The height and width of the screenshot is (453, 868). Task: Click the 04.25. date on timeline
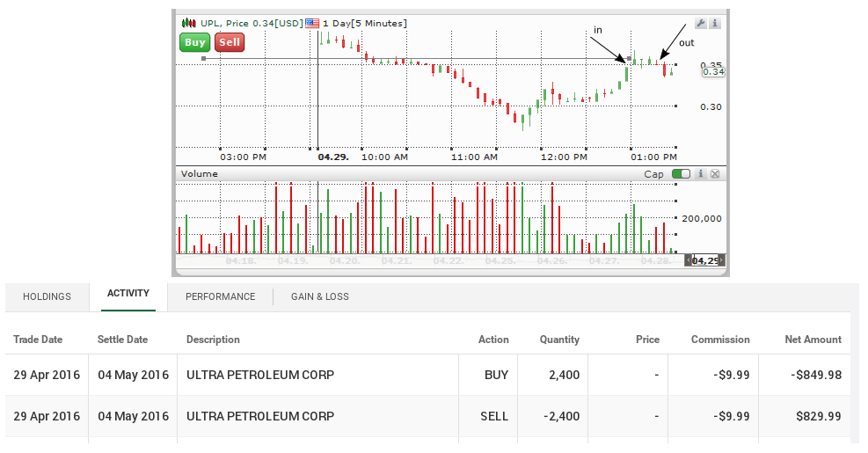(x=500, y=261)
